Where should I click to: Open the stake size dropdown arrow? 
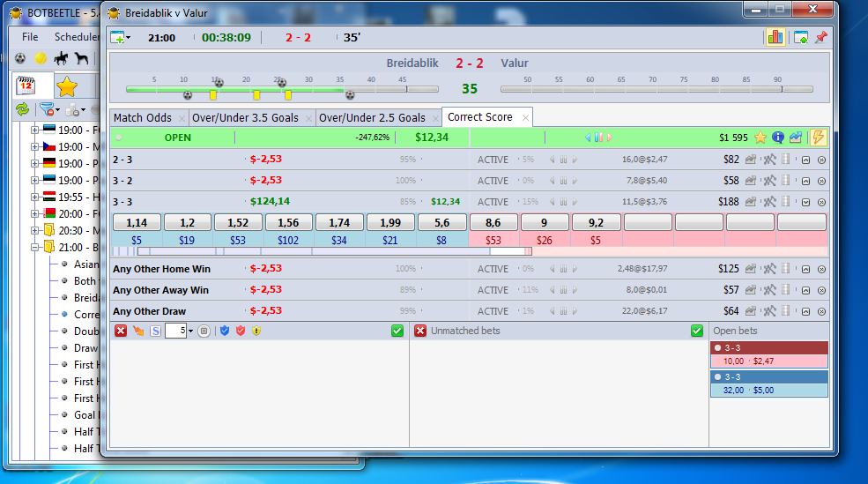click(190, 331)
